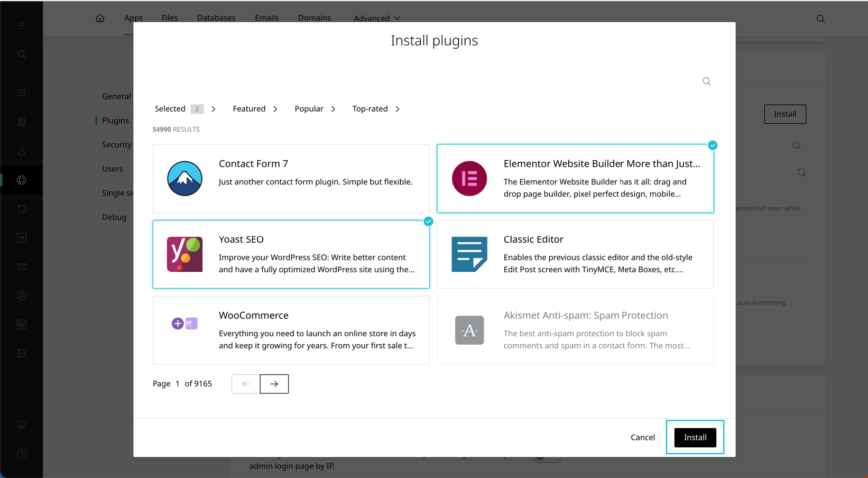Click the Classic Editor plugin icon

point(469,254)
